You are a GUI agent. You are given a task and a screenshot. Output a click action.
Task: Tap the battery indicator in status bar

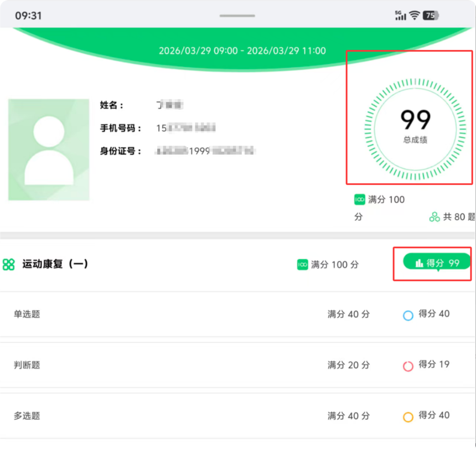431,16
